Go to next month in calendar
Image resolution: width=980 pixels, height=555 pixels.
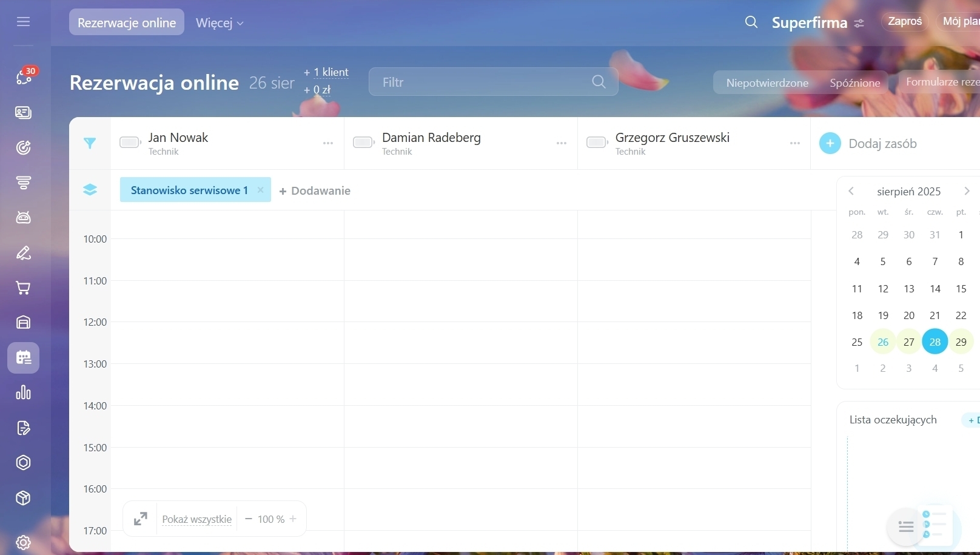(x=967, y=191)
